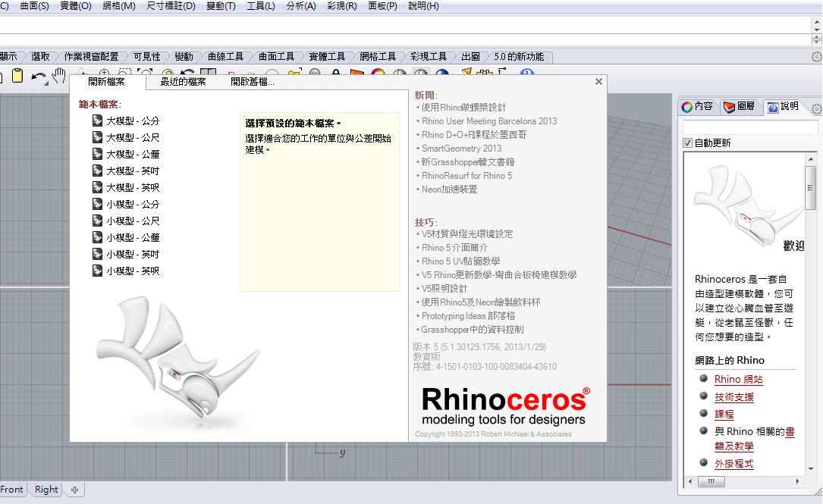Open the 彩現(R) menu
823x504 pixels.
(x=341, y=6)
